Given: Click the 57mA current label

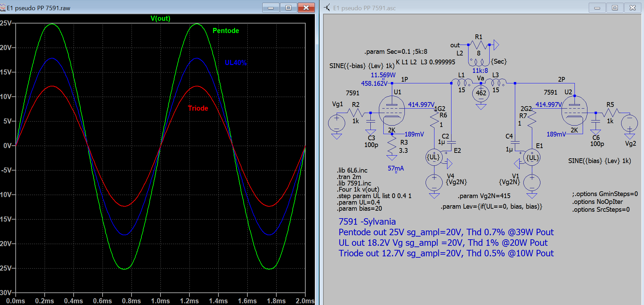Looking at the screenshot, I should [x=396, y=168].
